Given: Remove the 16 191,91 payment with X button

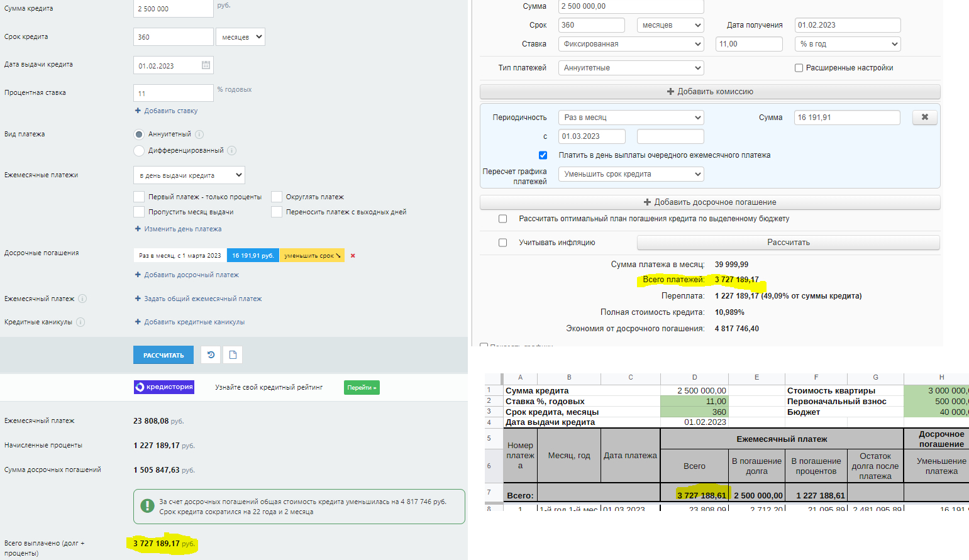Looking at the screenshot, I should click(924, 118).
